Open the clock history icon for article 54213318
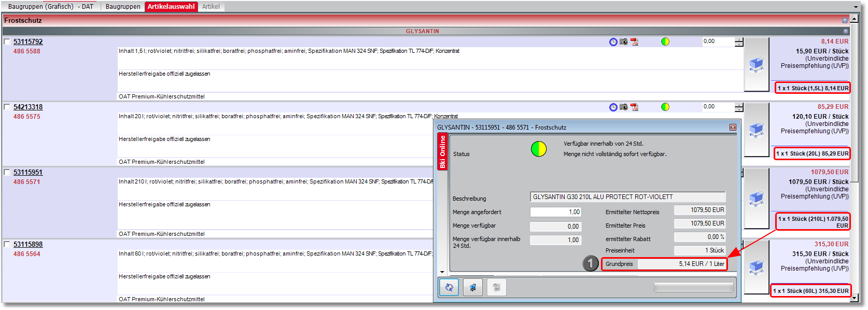This screenshot has width=868, height=310. (x=613, y=107)
